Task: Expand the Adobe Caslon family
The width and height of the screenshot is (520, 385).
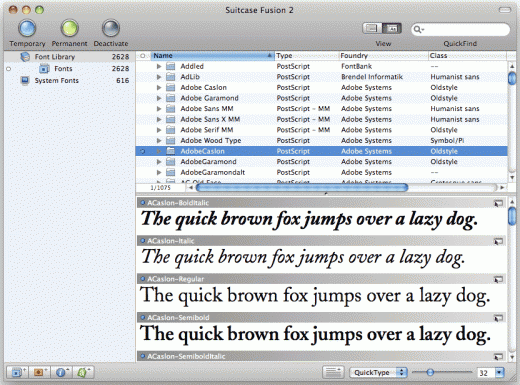Action: [159, 88]
